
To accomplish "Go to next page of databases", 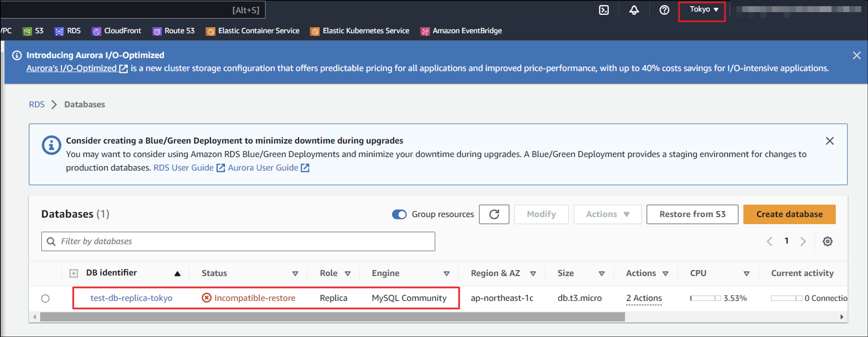I will point(803,241).
